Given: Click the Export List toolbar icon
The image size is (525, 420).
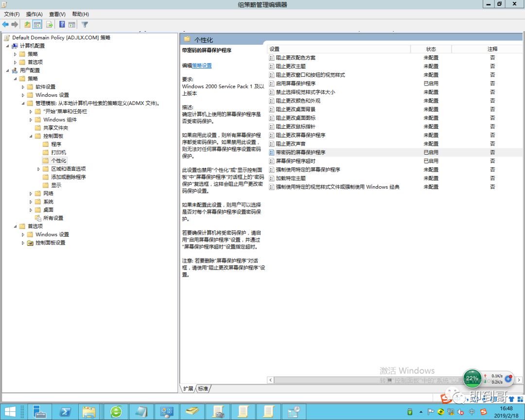Looking at the screenshot, I should click(x=50, y=24).
